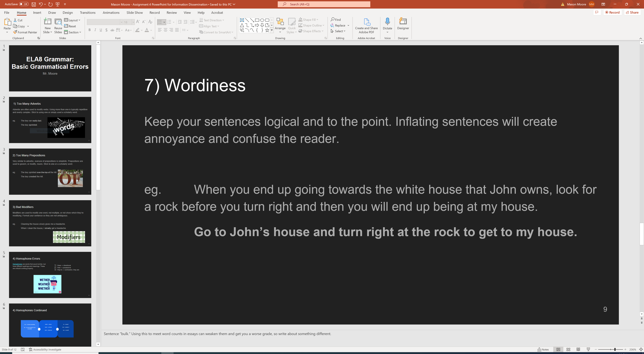Apply the text highlight color

point(137,30)
